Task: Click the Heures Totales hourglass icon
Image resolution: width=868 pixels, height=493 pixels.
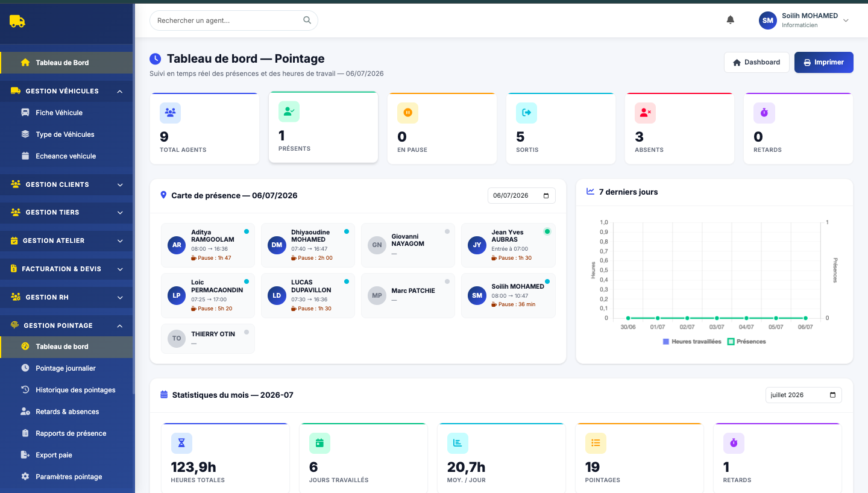Action: click(181, 443)
